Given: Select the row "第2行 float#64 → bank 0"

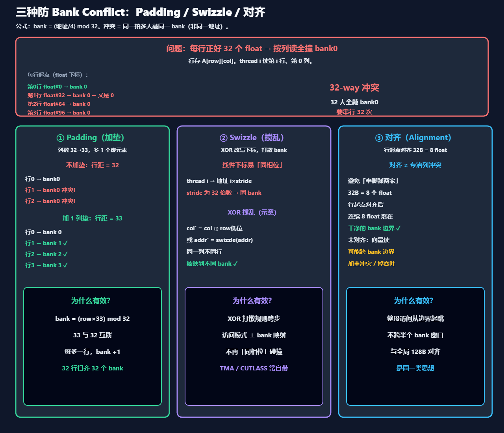Looking at the screenshot, I should pos(59,104).
